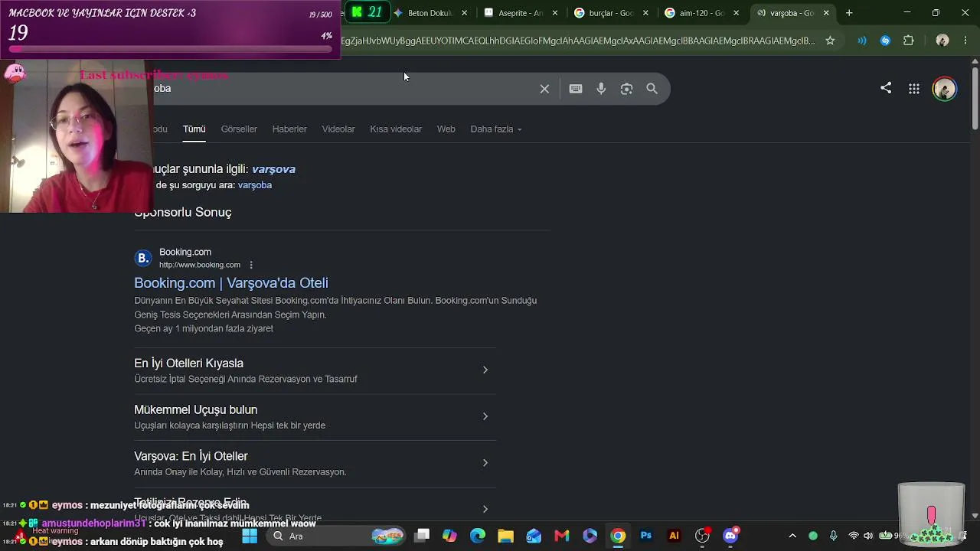Click the media casting indicator in toolbar
Viewport: 980px width, 551px height.
862,41
